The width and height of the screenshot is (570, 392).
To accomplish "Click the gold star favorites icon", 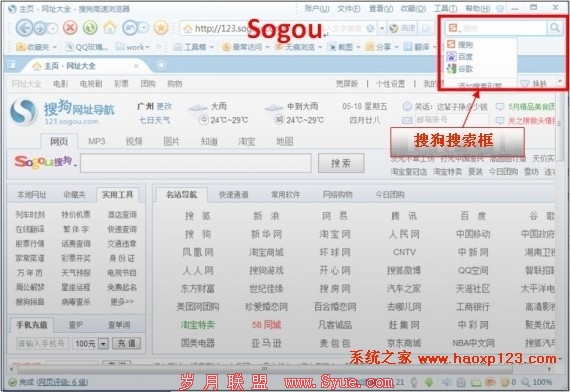I will tap(161, 27).
